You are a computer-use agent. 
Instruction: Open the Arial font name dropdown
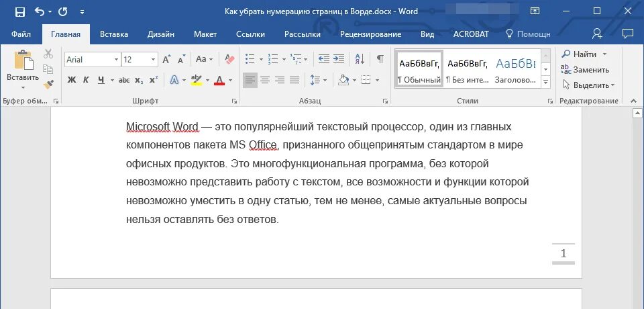116,60
